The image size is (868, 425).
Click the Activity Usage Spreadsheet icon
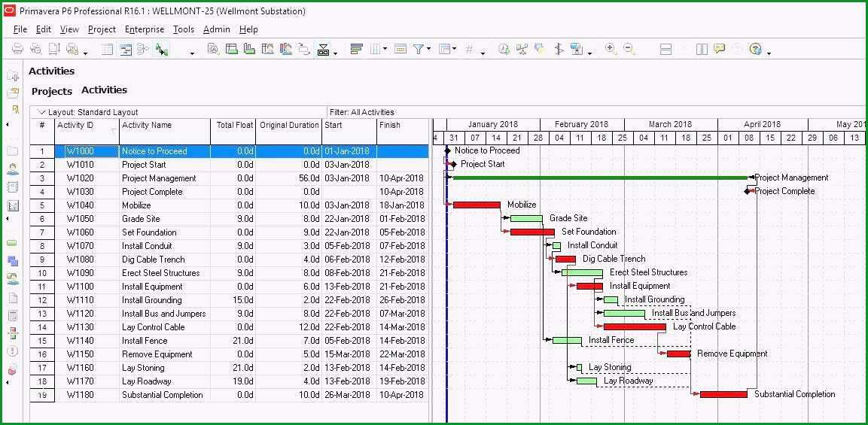click(231, 49)
